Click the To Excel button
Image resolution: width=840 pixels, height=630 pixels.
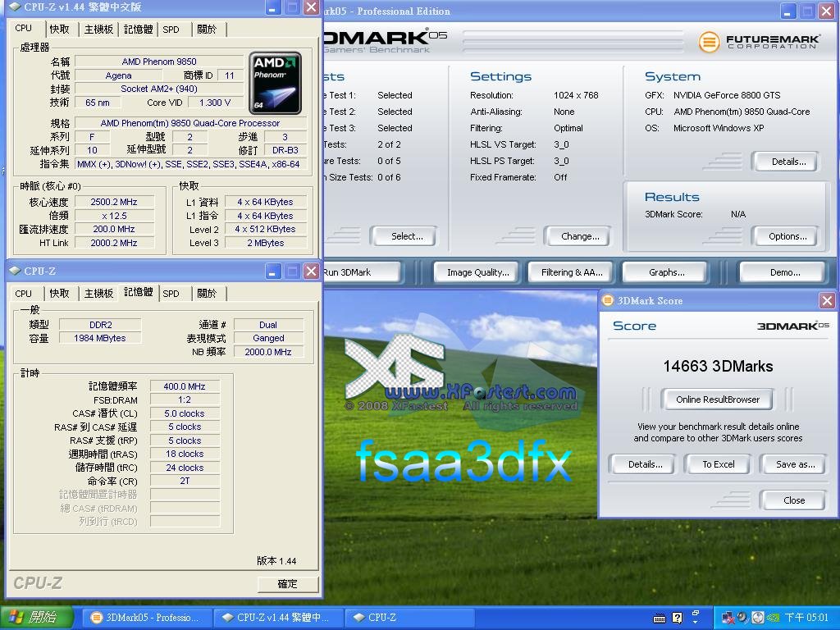[718, 464]
